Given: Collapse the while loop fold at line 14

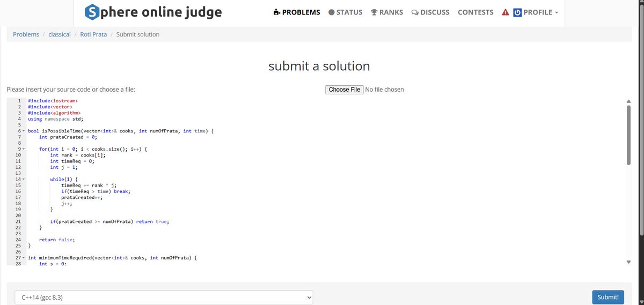Looking at the screenshot, I should [x=24, y=179].
